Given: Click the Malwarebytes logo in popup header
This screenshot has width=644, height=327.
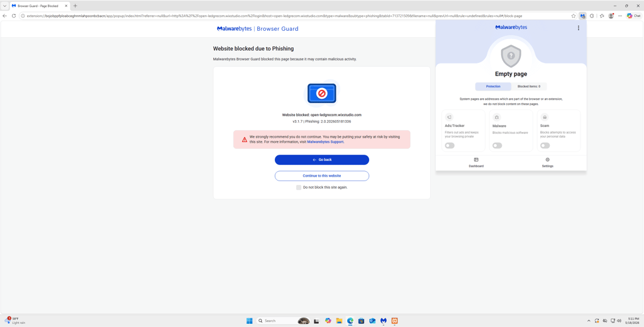Looking at the screenshot, I should [x=511, y=27].
